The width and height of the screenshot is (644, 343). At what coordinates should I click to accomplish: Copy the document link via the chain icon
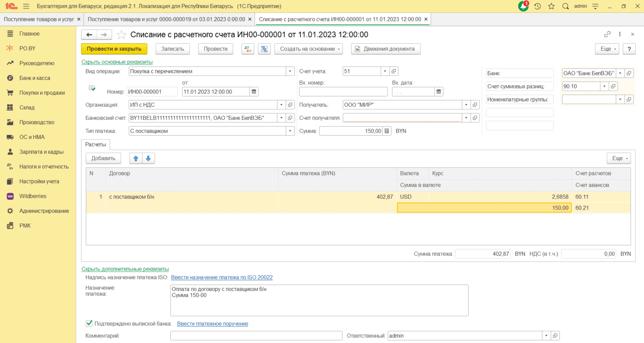click(x=607, y=34)
